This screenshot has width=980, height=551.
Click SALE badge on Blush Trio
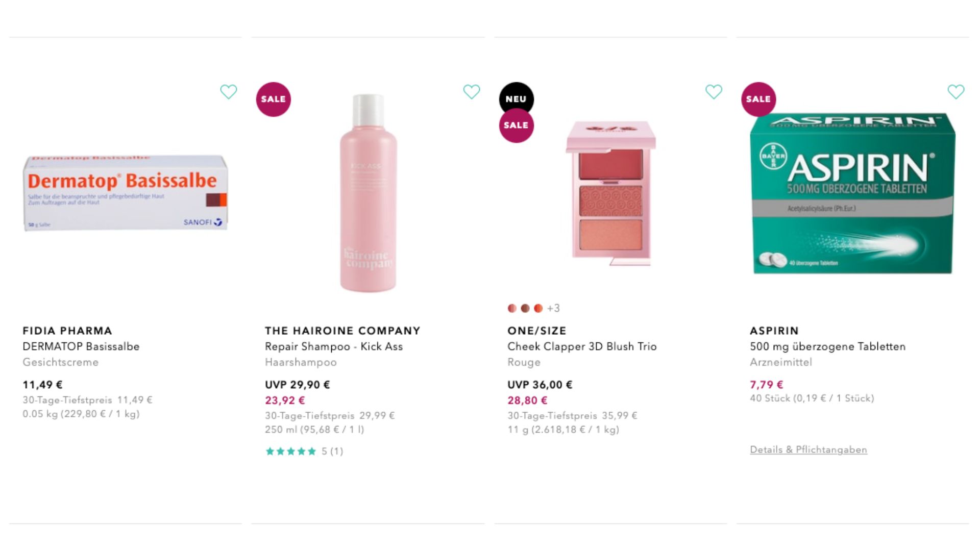[516, 126]
